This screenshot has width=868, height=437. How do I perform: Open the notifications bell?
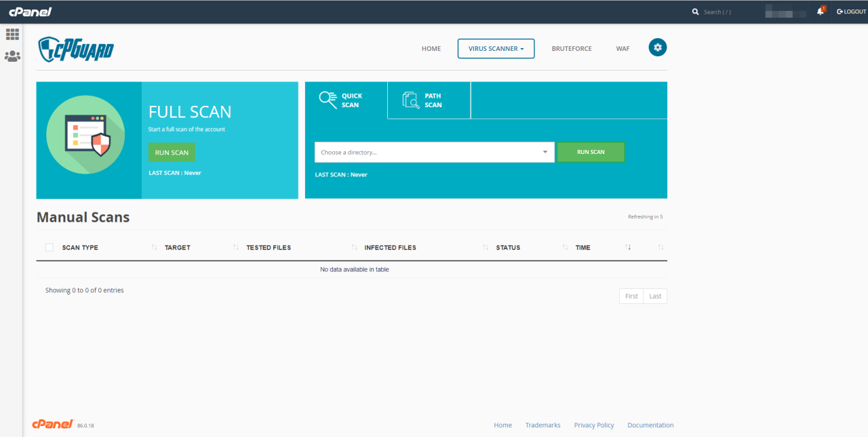point(818,12)
